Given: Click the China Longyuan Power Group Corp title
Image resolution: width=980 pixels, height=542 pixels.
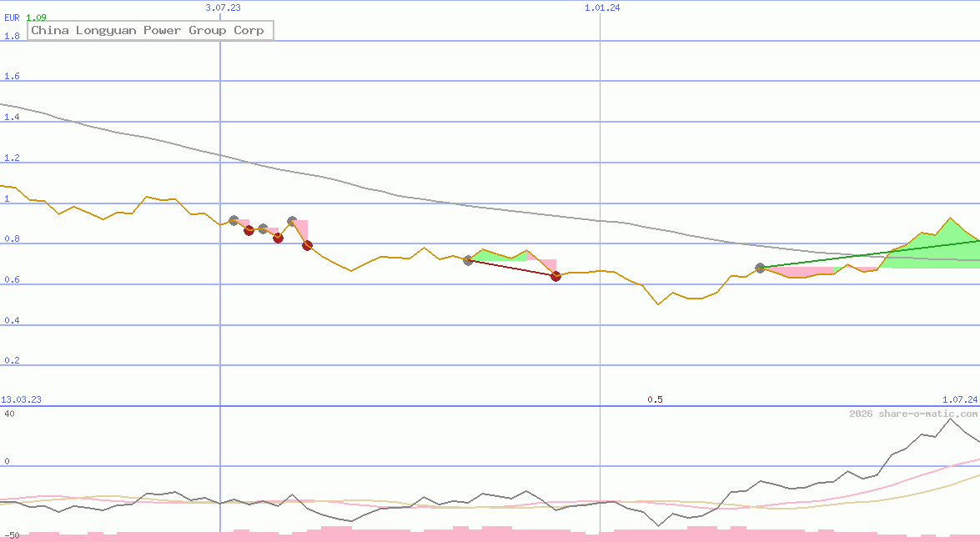Looking at the screenshot, I should click(x=150, y=30).
